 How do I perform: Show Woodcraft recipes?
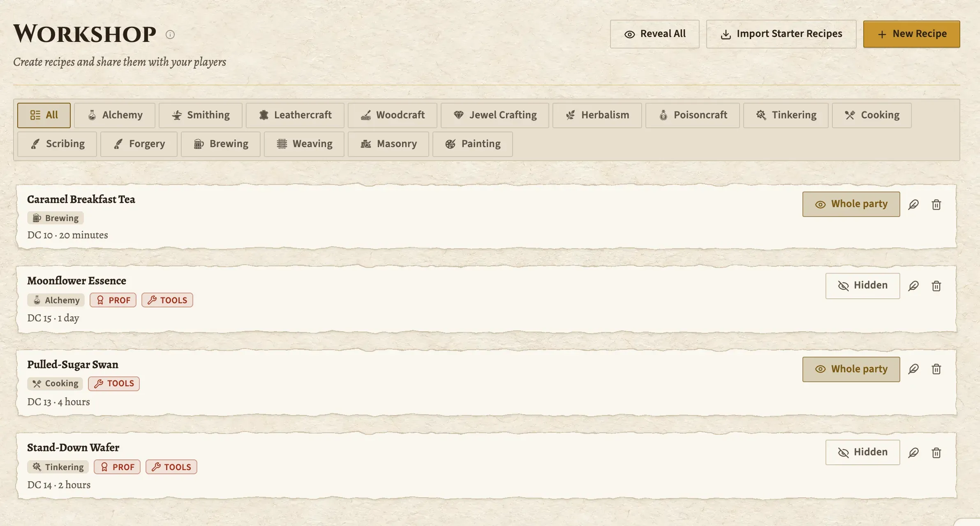click(x=393, y=115)
